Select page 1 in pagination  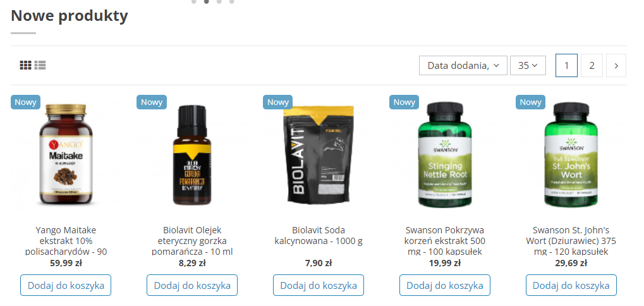tap(566, 65)
